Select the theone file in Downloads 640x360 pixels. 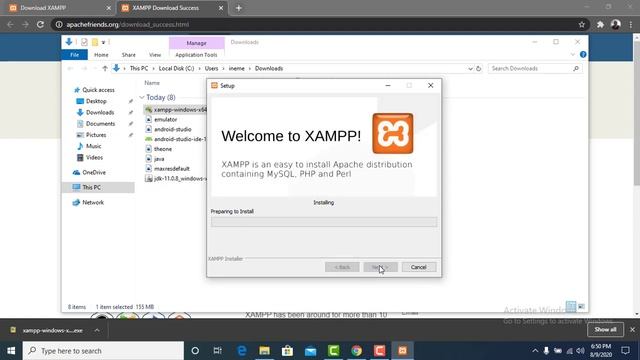(163, 149)
